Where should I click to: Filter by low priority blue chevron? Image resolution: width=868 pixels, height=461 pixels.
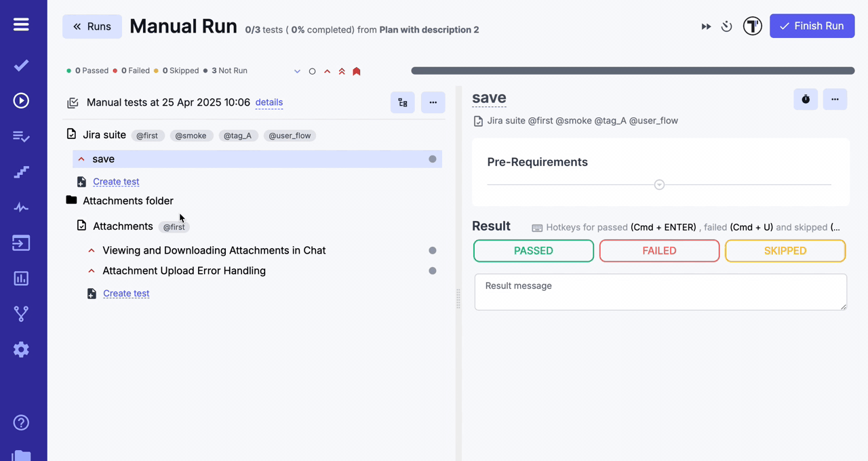[x=297, y=71]
